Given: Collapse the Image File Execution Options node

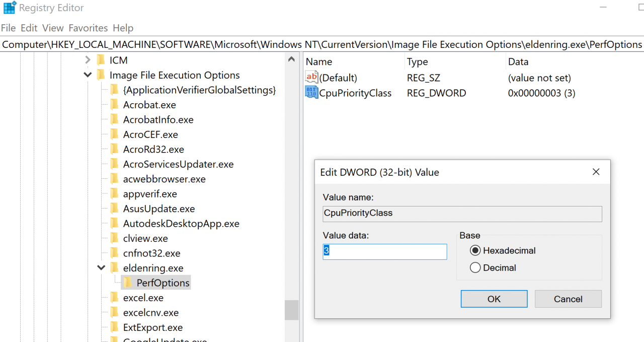Looking at the screenshot, I should click(x=88, y=75).
